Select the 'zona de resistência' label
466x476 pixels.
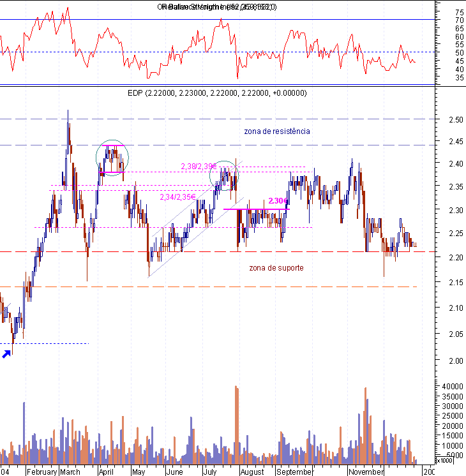coord(277,131)
